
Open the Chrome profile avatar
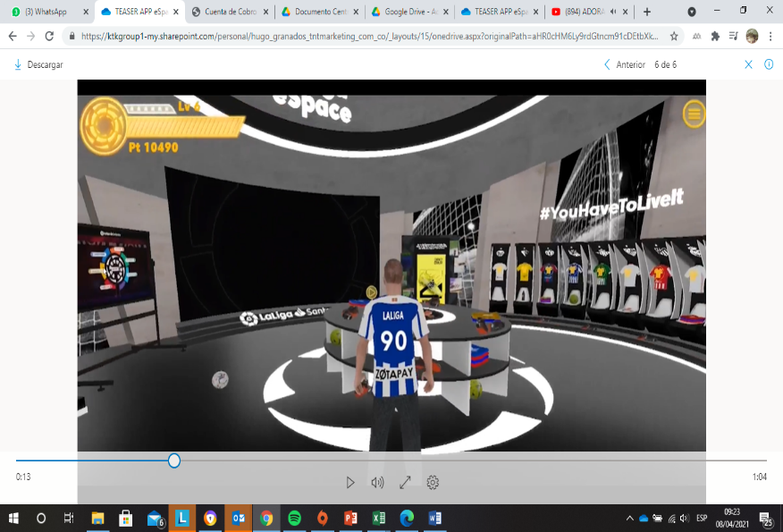(752, 36)
